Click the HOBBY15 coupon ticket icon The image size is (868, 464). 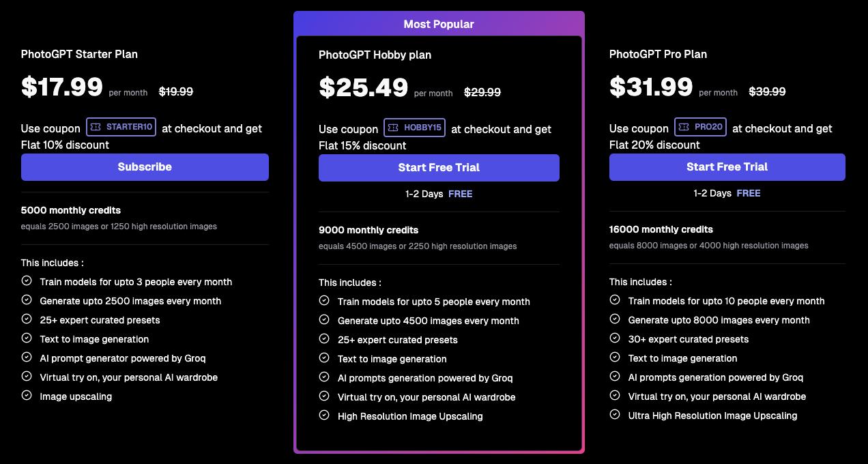click(394, 128)
